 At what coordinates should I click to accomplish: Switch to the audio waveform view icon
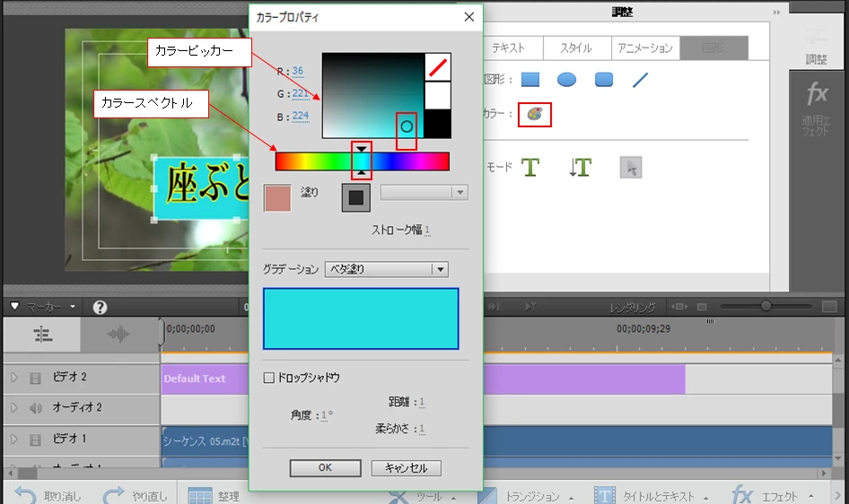pyautogui.click(x=118, y=335)
